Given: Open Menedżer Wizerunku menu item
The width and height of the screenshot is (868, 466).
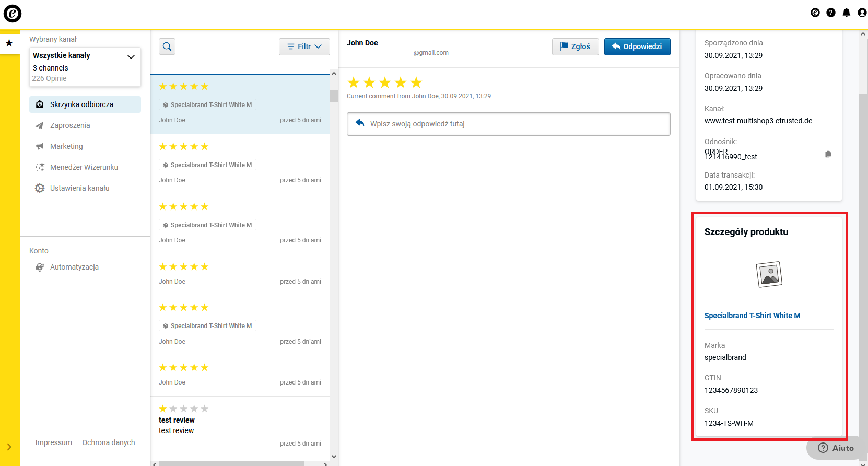Looking at the screenshot, I should (x=84, y=167).
